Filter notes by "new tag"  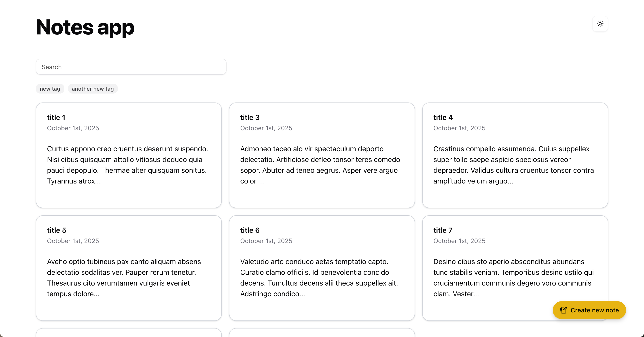tap(50, 89)
